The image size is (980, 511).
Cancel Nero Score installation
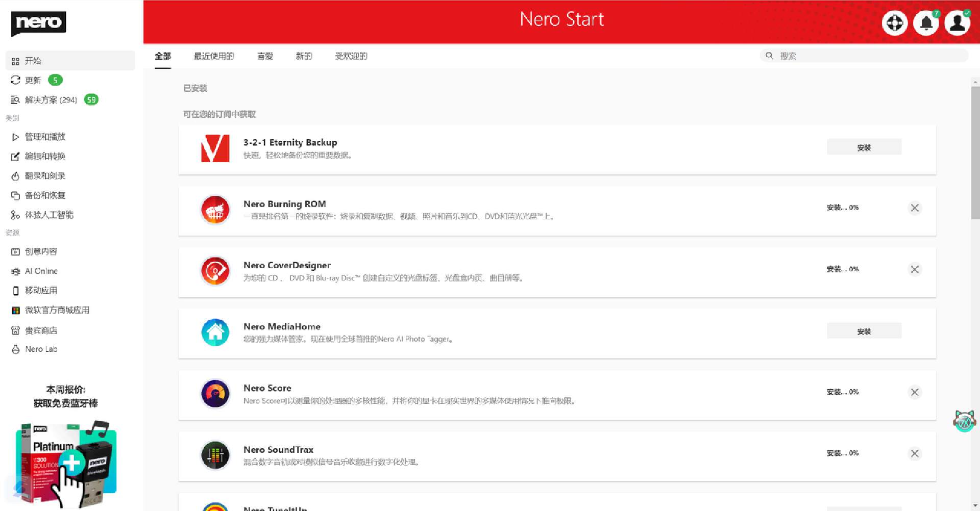915,392
